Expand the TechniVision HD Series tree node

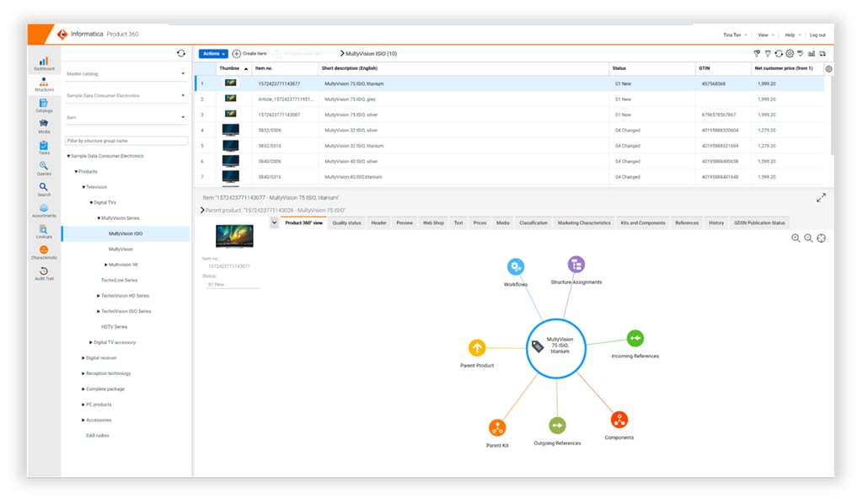99,296
